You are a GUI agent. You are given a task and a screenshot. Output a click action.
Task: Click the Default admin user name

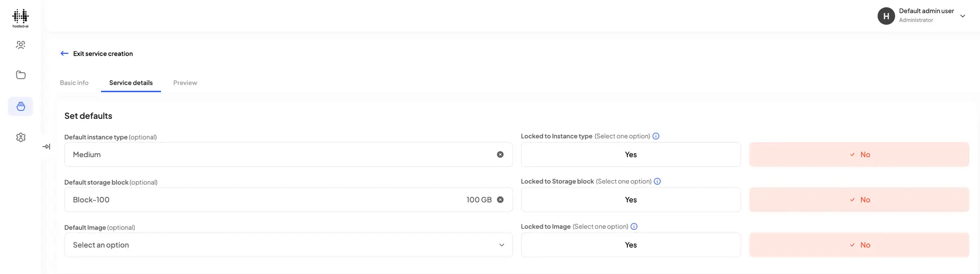point(926,11)
